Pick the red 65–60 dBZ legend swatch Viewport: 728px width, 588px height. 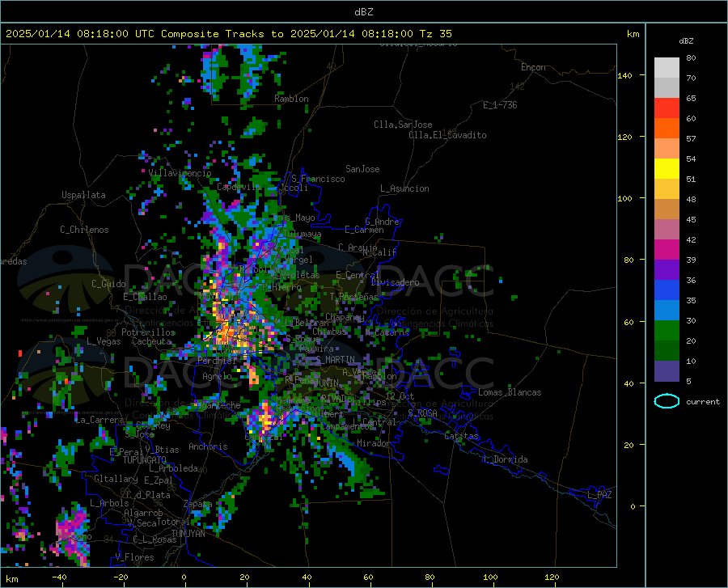[x=667, y=108]
